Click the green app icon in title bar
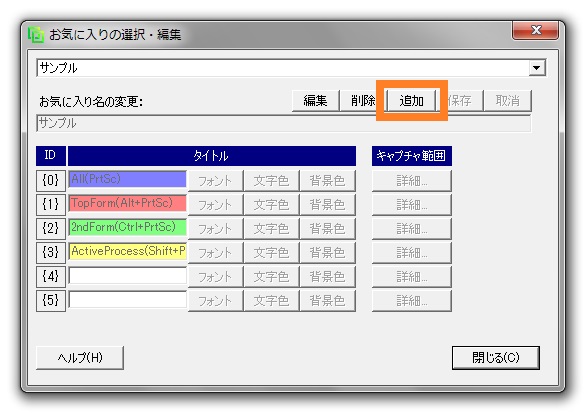The image size is (586, 413). click(36, 35)
